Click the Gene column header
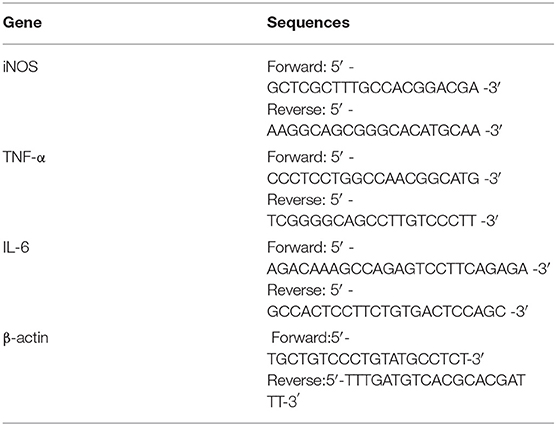The width and height of the screenshot is (556, 426). [22, 23]
